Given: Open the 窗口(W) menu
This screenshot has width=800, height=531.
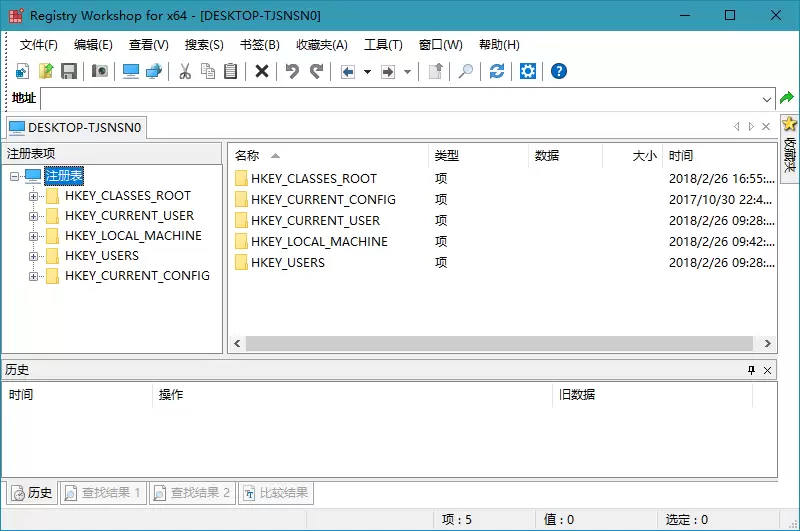Looking at the screenshot, I should (441, 45).
